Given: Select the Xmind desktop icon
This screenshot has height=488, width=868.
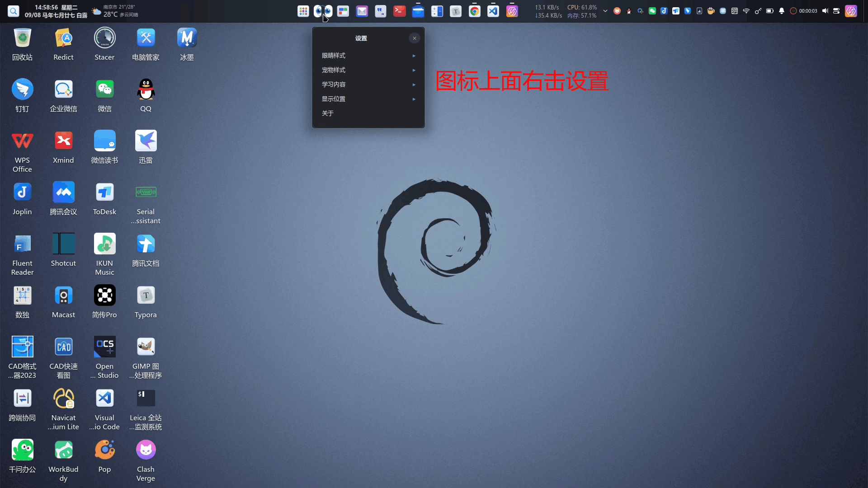Looking at the screenshot, I should 63,147.
